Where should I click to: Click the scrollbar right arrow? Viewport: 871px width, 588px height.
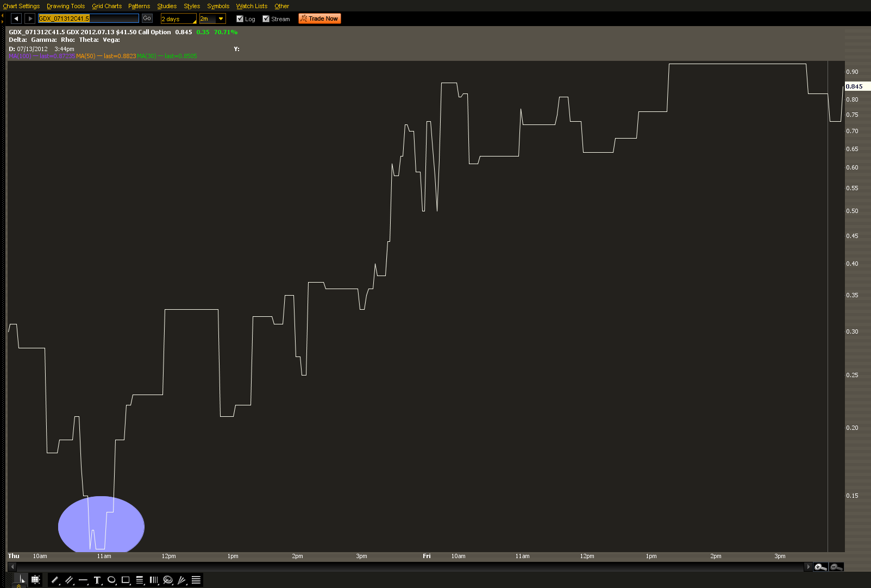click(x=808, y=567)
